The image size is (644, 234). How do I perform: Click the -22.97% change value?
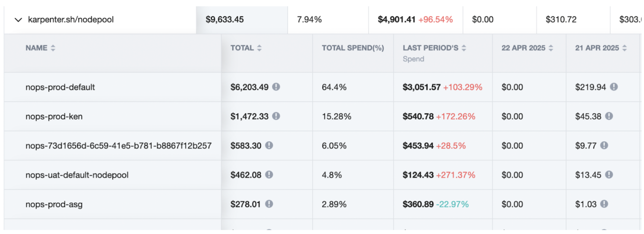[x=452, y=204]
